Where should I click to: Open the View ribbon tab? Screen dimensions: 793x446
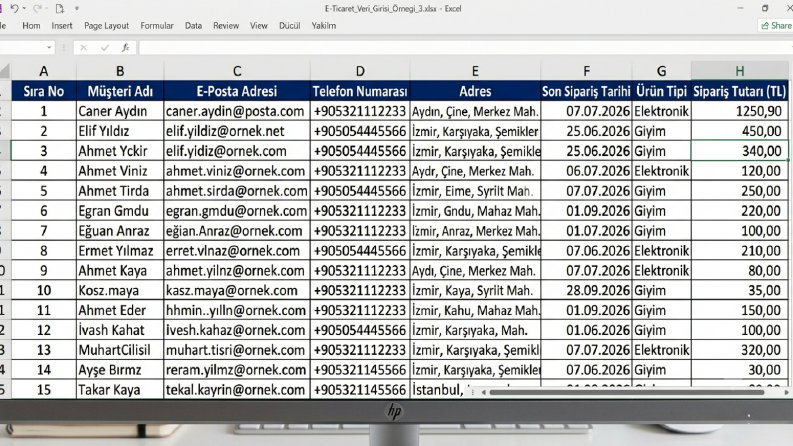click(258, 25)
